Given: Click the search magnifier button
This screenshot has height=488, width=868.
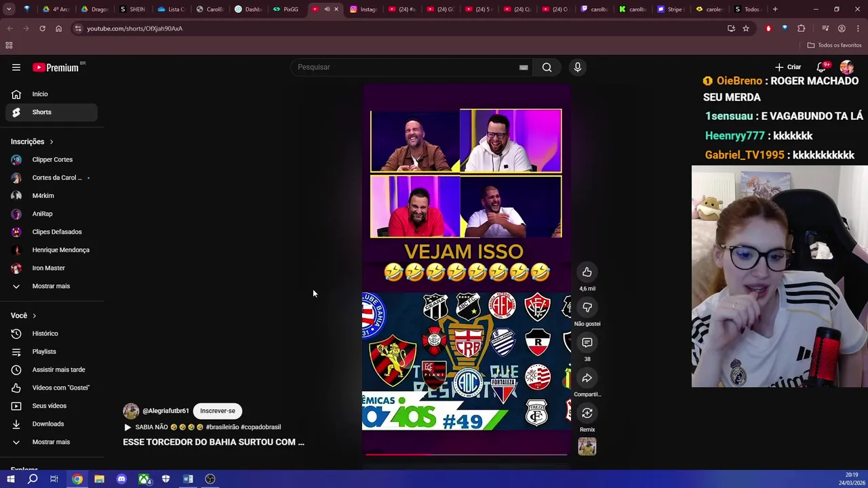Looking at the screenshot, I should coord(547,67).
